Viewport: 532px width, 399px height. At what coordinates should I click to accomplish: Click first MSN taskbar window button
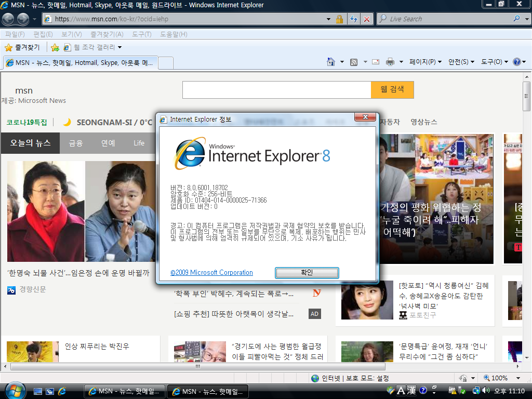[x=124, y=392]
